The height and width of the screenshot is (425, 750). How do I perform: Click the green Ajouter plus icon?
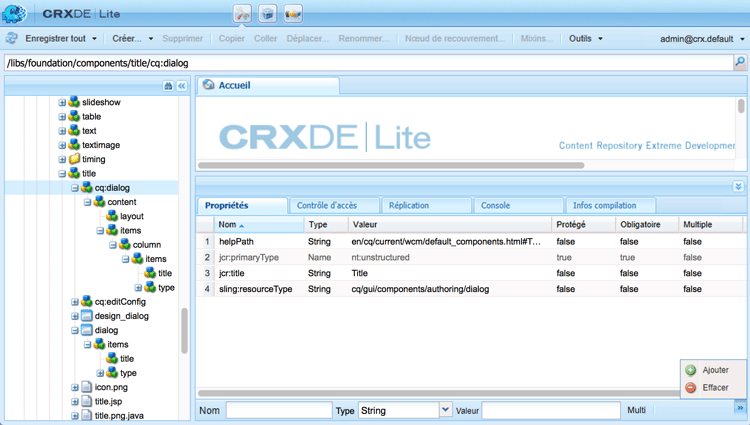(691, 370)
